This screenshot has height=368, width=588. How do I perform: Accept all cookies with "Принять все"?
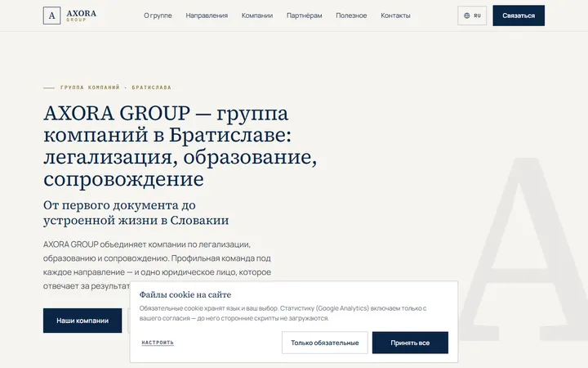410,343
